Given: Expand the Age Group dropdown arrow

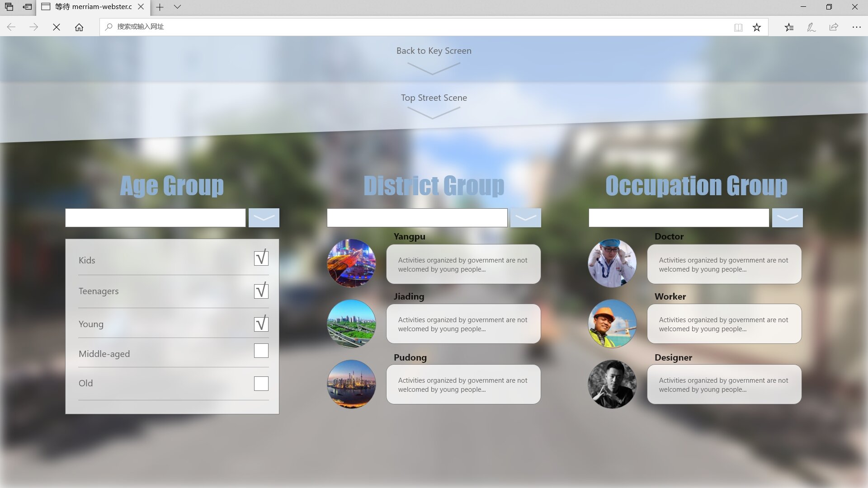Looking at the screenshot, I should click(x=264, y=218).
